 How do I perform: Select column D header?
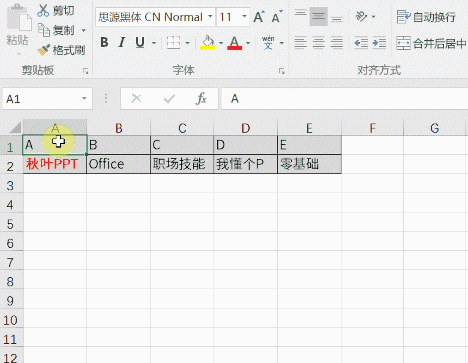point(246,128)
